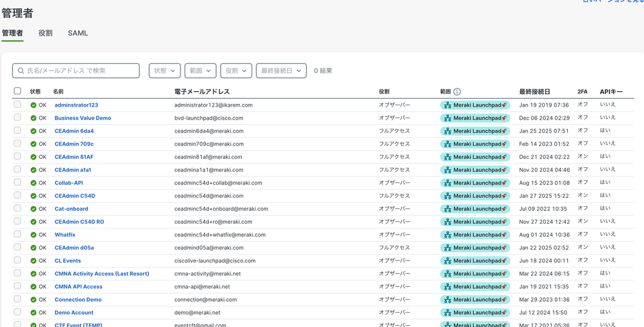The height and width of the screenshot is (327, 644).
Task: Click the green status icon for Collab-API
Action: (34, 183)
